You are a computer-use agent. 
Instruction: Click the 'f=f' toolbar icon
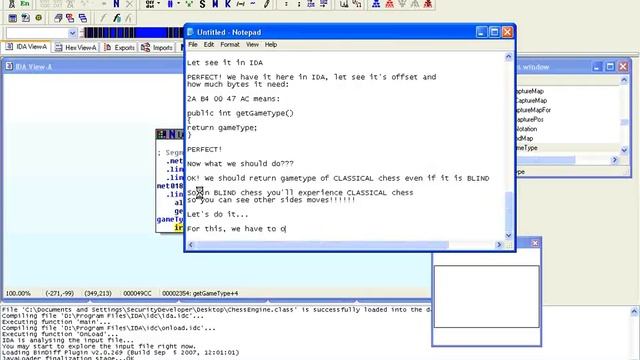[240, 4]
